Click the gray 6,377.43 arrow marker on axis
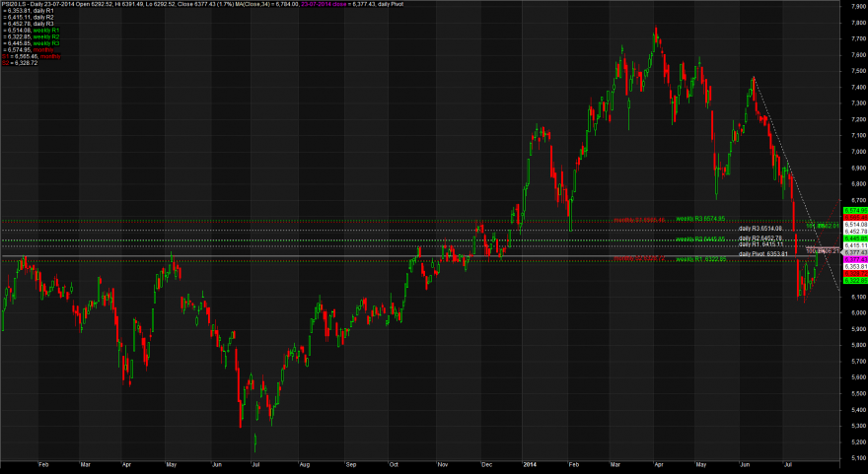 853,252
